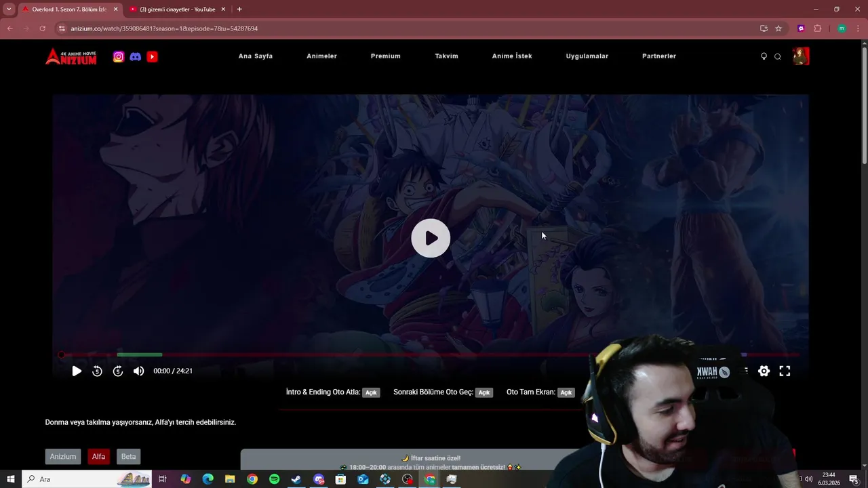Toggle the lightbulb theme icon

764,56
